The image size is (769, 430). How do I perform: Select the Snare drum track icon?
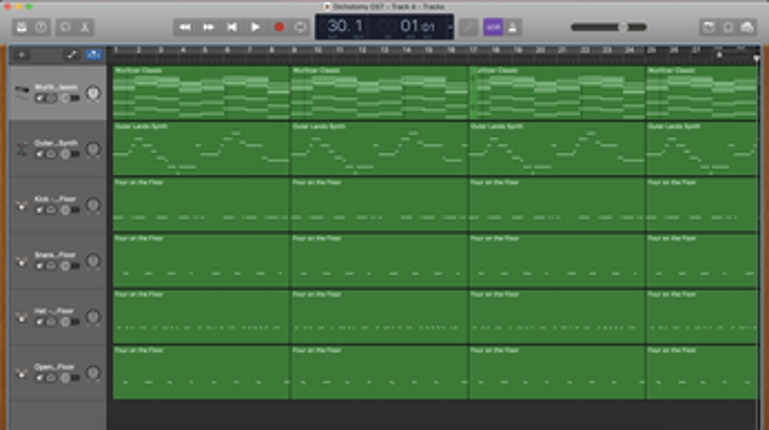(22, 261)
